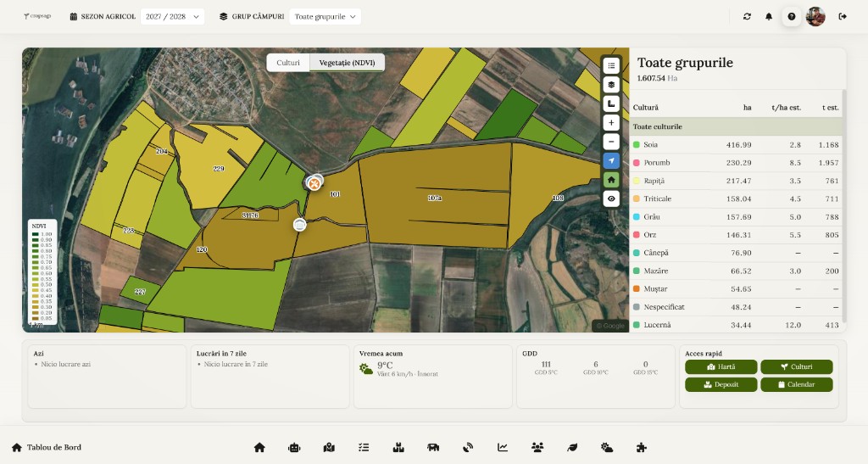This screenshot has height=464, width=868.
Task: Open the satellite dish icon in bottom navigation
Action: (x=468, y=447)
